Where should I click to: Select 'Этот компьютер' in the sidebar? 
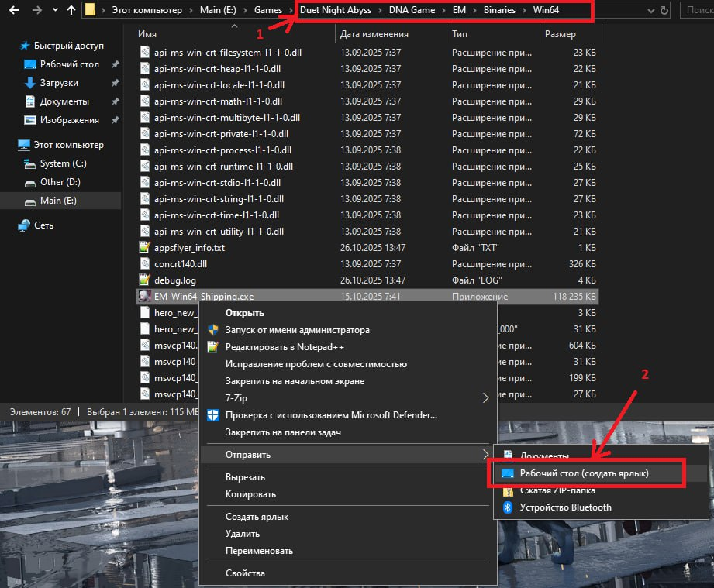tap(69, 145)
